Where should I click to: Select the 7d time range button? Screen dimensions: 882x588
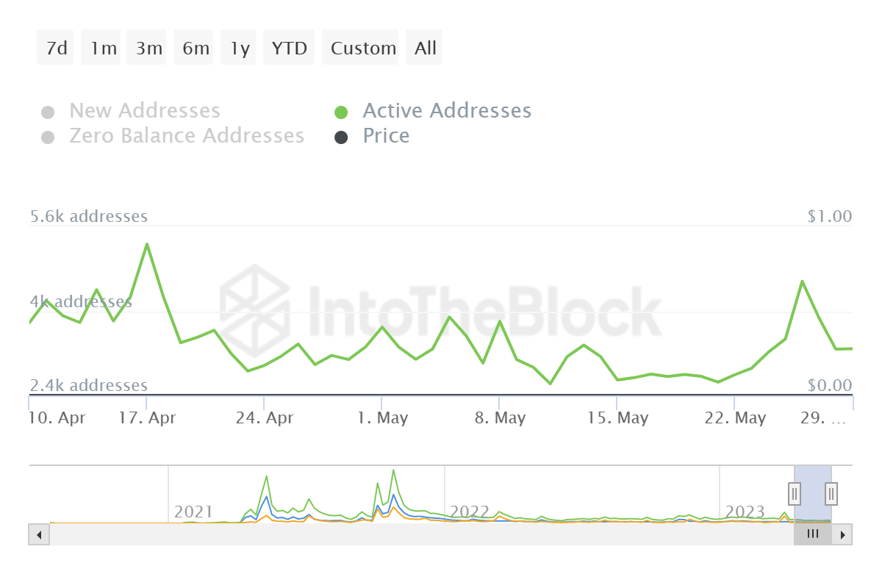coord(56,49)
